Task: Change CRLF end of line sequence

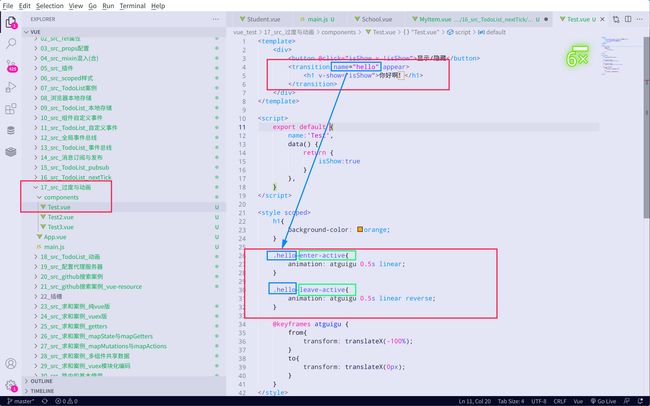Action: [560, 401]
